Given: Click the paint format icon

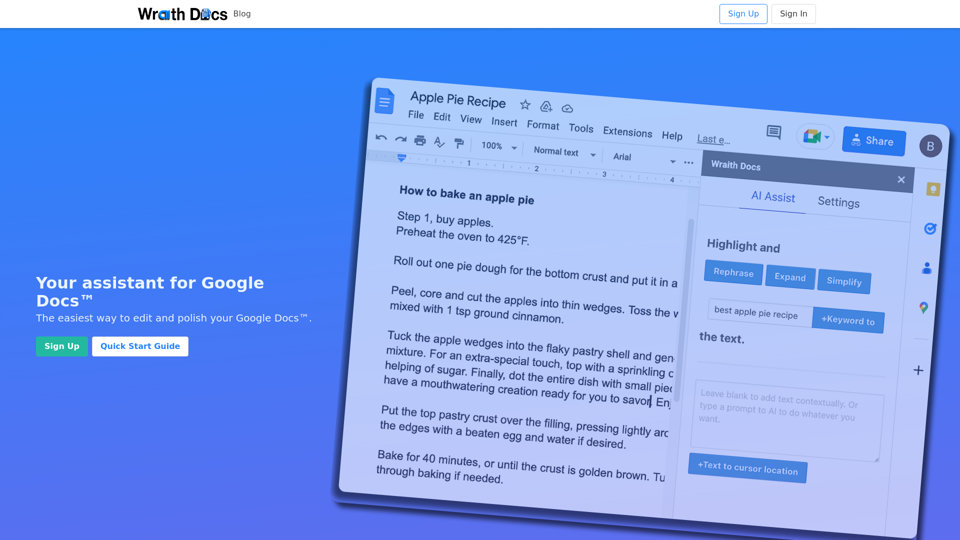Looking at the screenshot, I should coord(459,143).
